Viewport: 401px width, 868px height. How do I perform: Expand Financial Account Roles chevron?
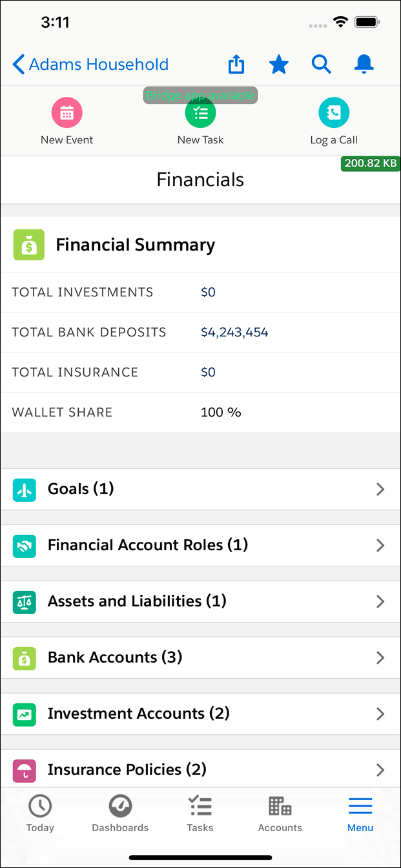380,546
